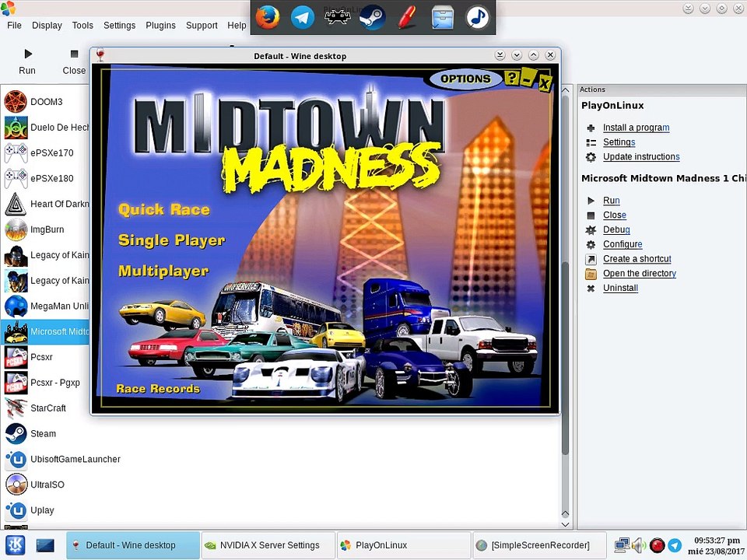Open the Display menu

click(x=47, y=25)
